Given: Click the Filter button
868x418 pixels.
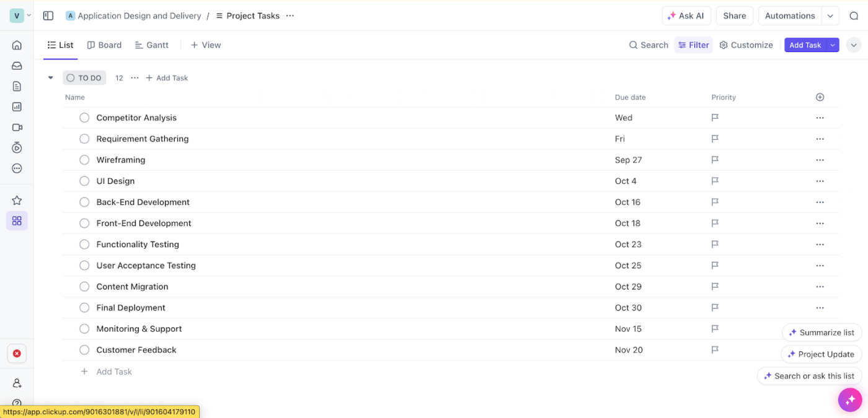Looking at the screenshot, I should [x=694, y=45].
